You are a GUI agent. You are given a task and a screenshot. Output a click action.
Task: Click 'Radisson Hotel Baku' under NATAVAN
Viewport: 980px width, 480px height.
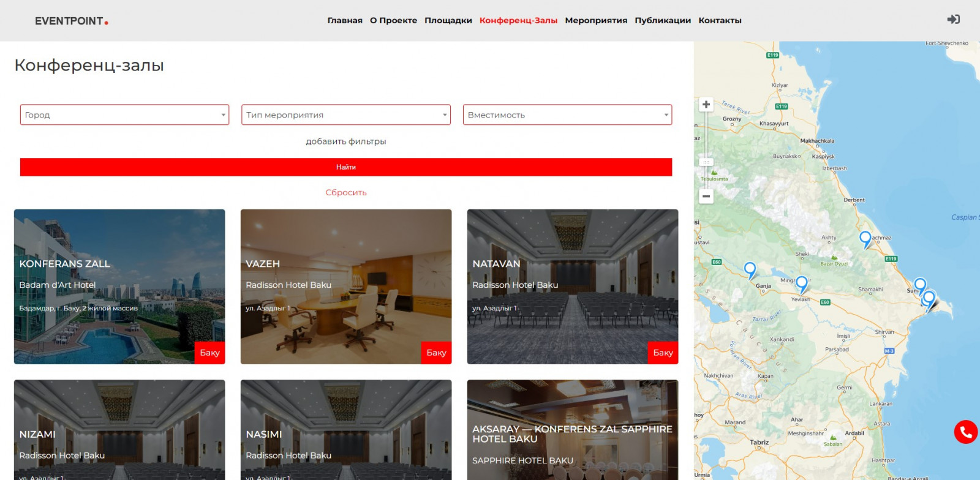click(x=515, y=285)
